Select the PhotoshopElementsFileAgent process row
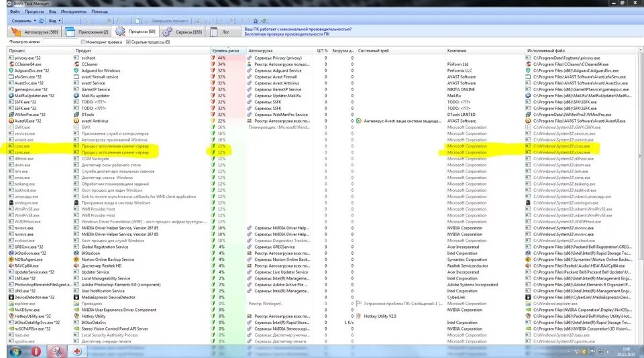The height and width of the screenshot is (358, 644). 323,284
